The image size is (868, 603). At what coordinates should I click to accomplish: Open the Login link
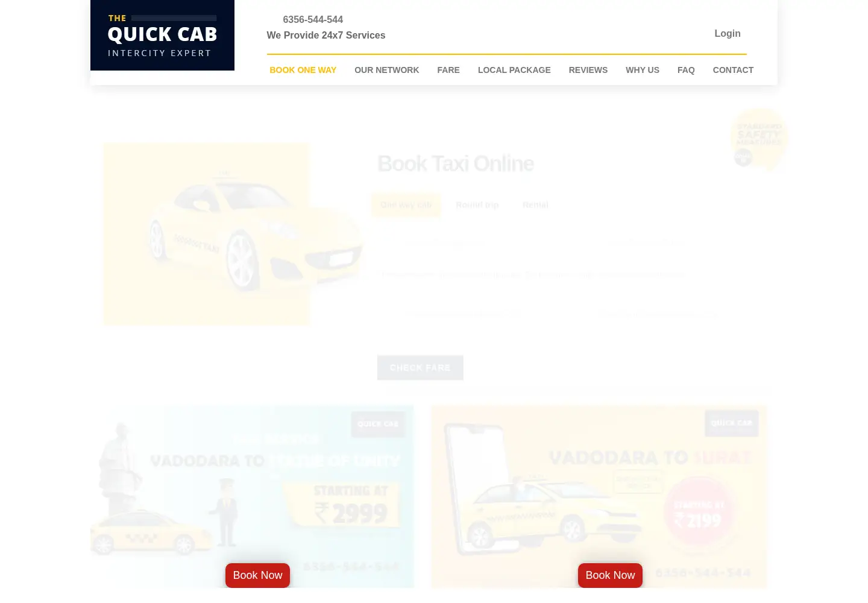(x=728, y=34)
